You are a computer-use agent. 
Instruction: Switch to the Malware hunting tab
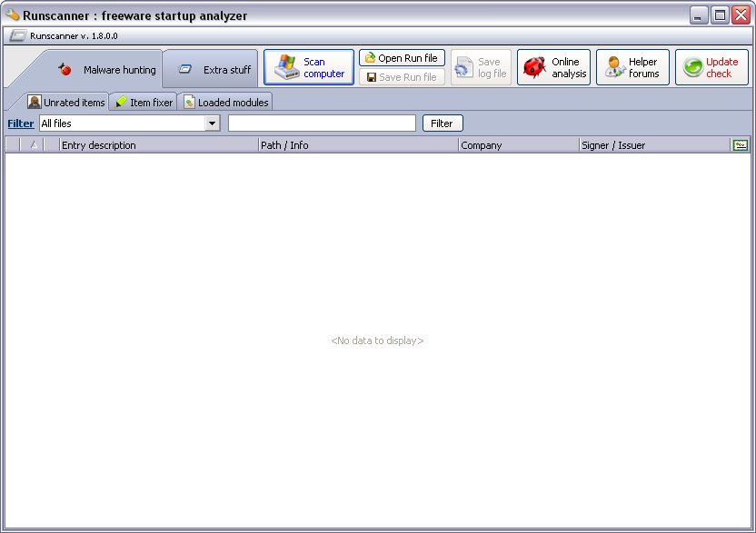coord(107,70)
